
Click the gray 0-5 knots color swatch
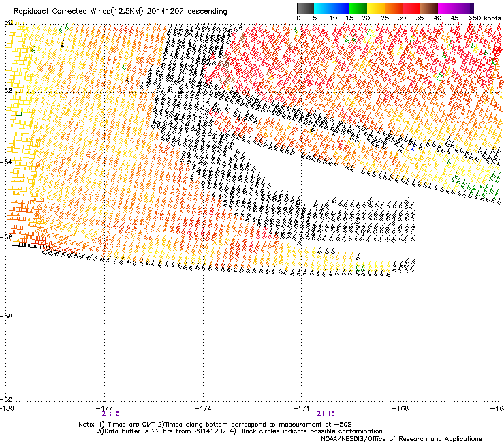[x=305, y=8]
